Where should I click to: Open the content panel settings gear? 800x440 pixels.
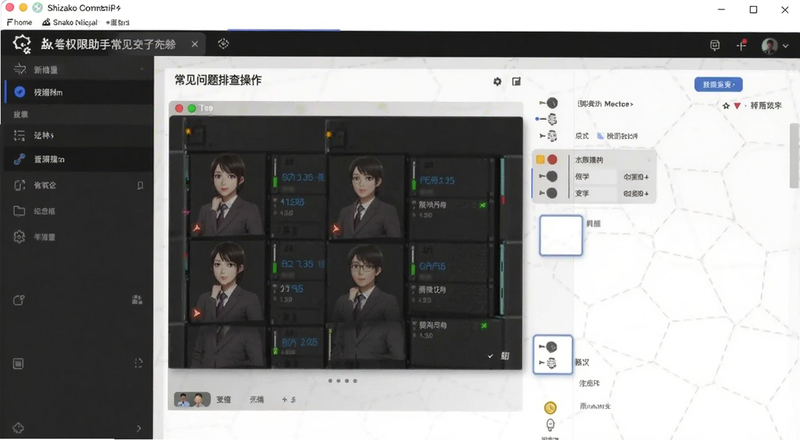pos(497,81)
